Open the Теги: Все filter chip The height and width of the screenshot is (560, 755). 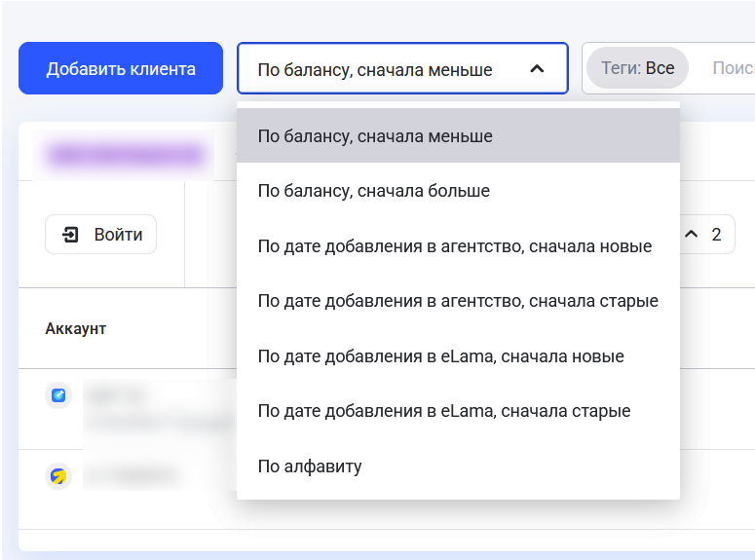(x=637, y=68)
